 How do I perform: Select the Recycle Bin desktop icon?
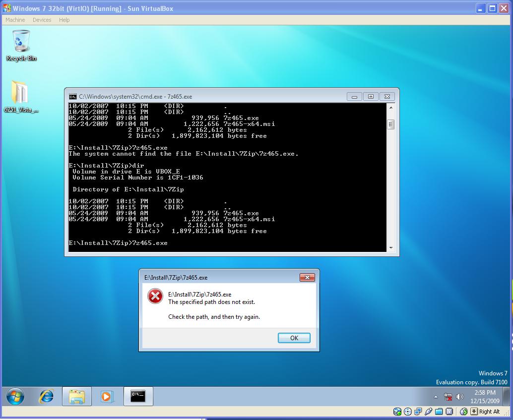coord(21,46)
